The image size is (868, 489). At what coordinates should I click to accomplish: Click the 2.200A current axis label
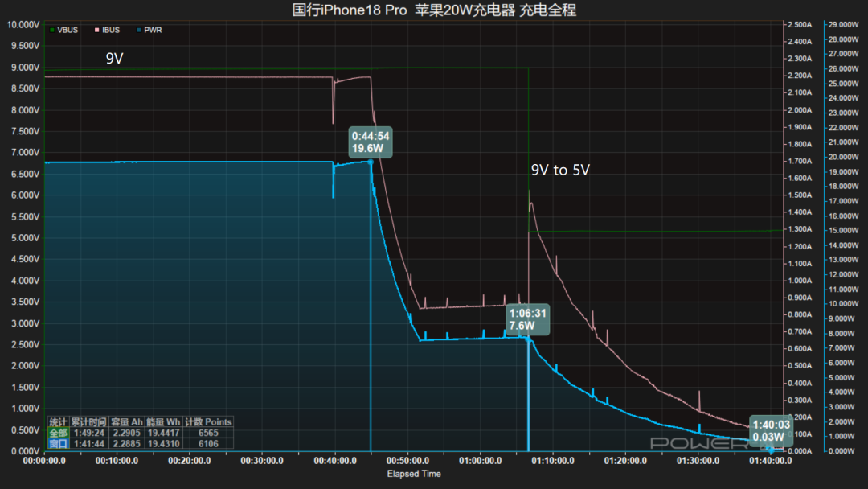coord(800,76)
